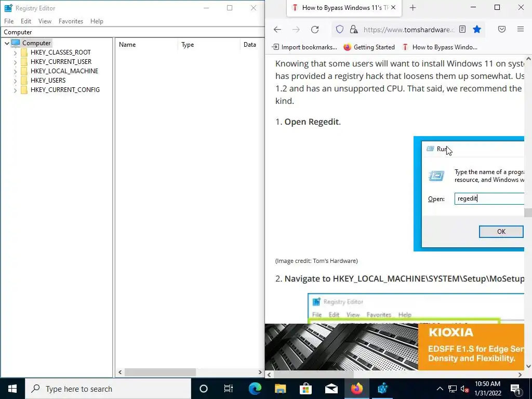Click the Registry Editor address bar
The width and height of the screenshot is (532, 399).
coord(132,32)
